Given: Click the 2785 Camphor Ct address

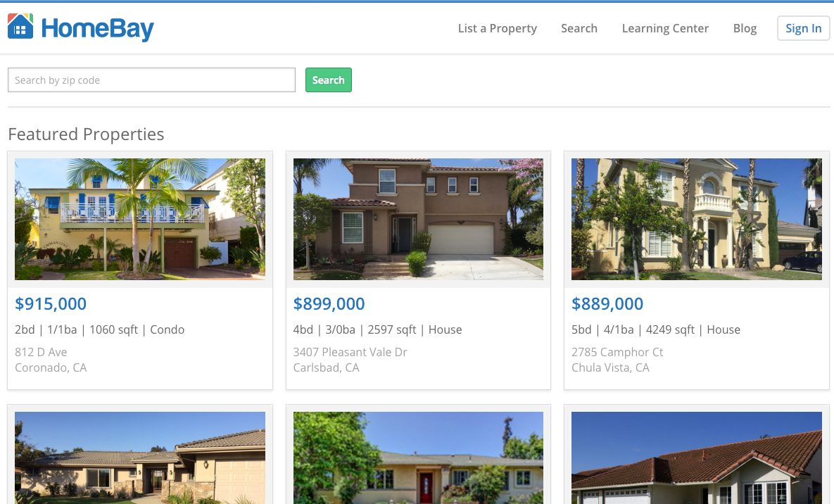Looking at the screenshot, I should [617, 353].
